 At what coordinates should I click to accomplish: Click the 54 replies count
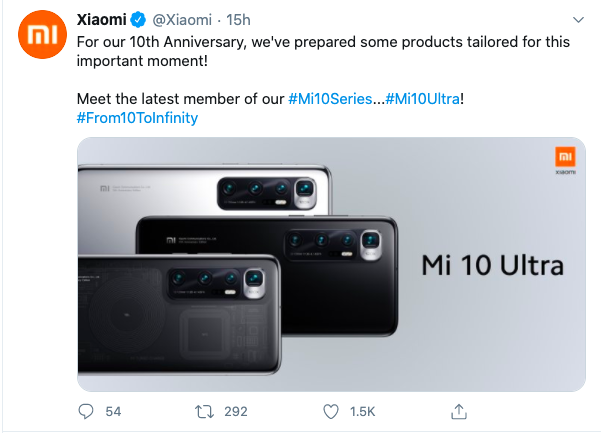click(x=113, y=411)
